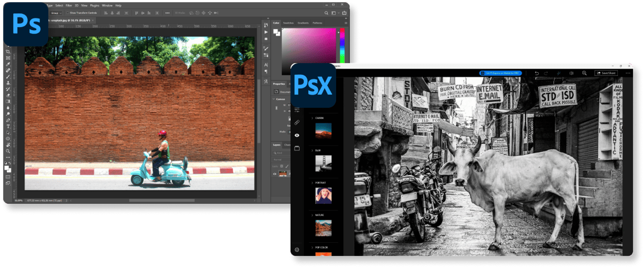Click Get PS Express on Mobile banner
The image size is (644, 268).
[500, 73]
